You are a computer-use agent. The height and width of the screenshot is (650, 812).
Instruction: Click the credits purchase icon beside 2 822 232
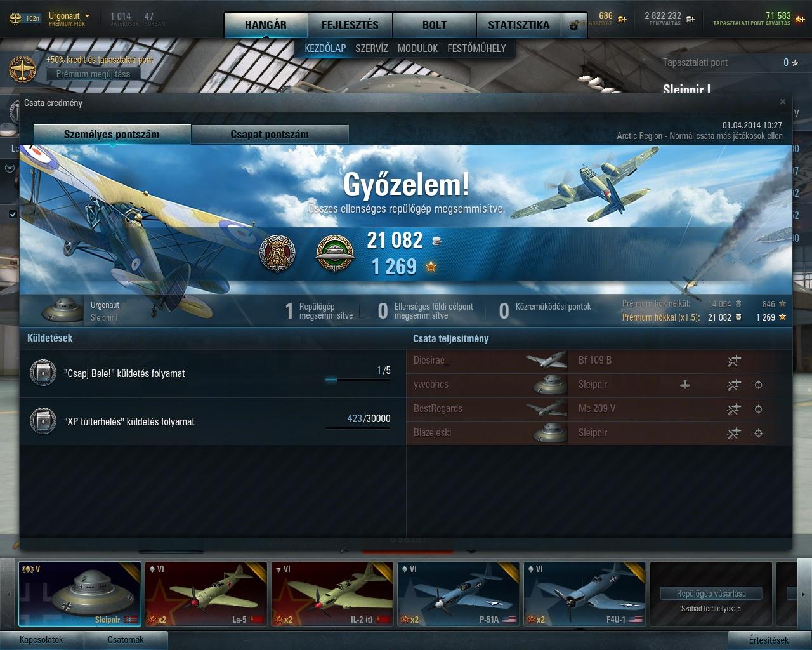pyautogui.click(x=690, y=19)
